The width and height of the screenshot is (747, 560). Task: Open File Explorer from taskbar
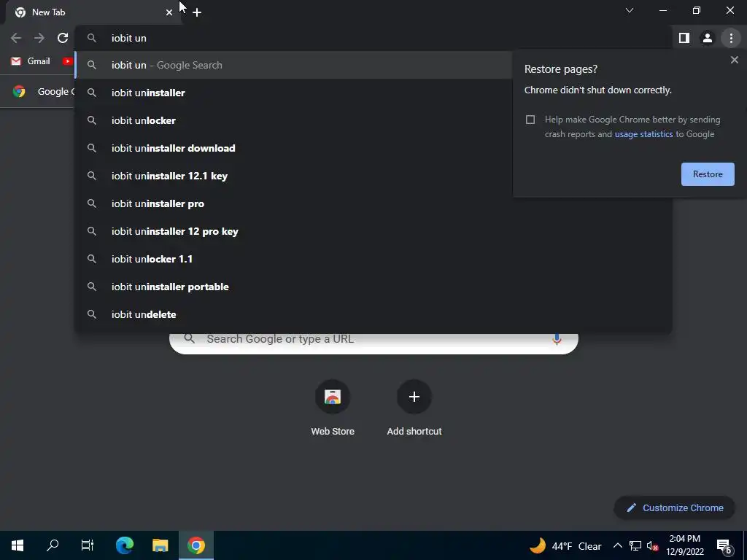point(160,545)
